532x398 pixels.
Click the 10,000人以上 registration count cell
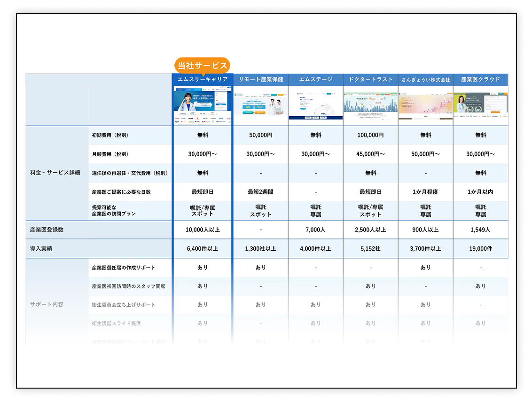[203, 230]
